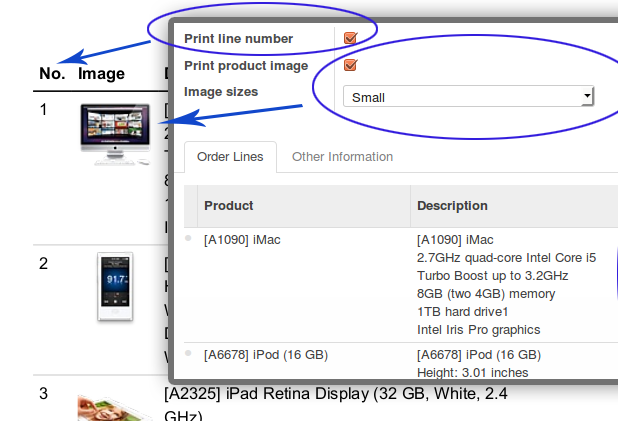This screenshot has width=618, height=421.
Task: Click 'Intel Iris Pro graphics' description line
Action: [x=478, y=330]
